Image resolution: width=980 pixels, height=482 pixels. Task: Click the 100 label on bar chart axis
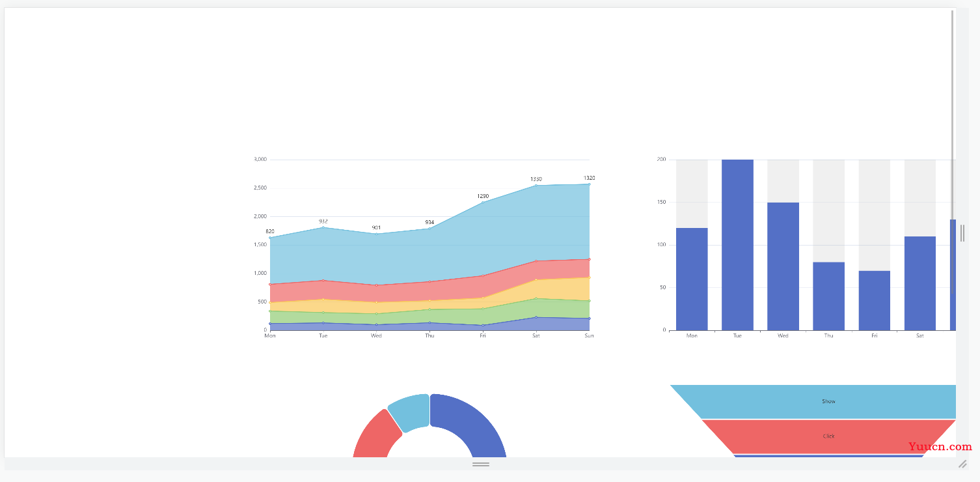click(662, 245)
